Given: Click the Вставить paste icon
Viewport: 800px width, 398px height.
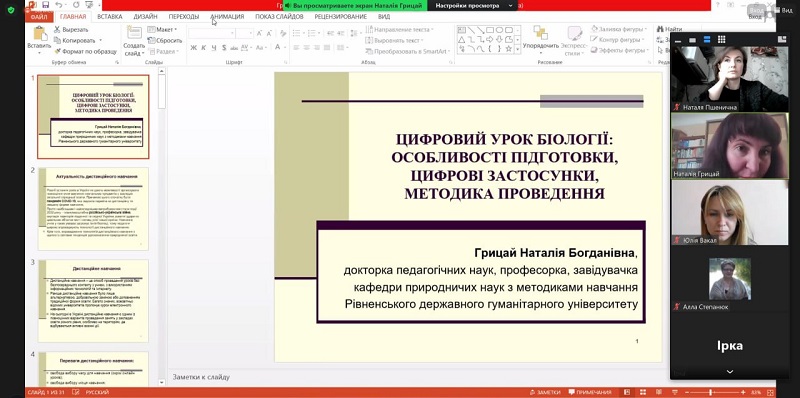Looking at the screenshot, I should (x=39, y=34).
